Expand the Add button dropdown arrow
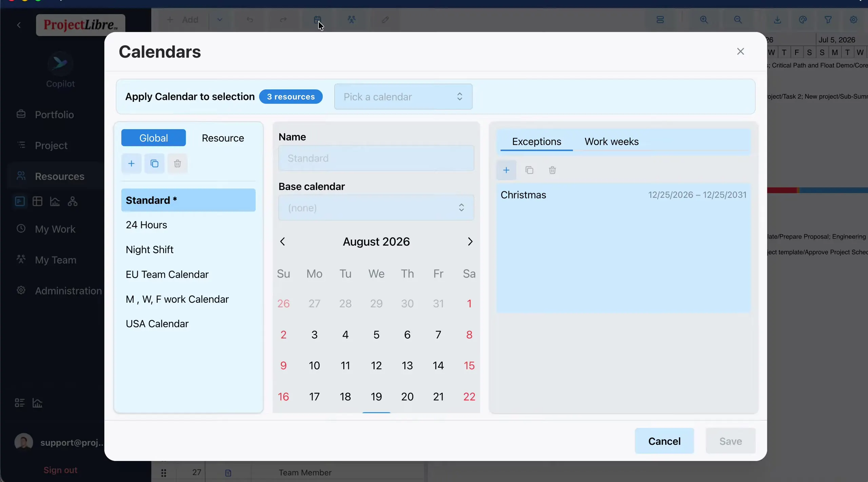This screenshot has height=482, width=868. [x=220, y=20]
